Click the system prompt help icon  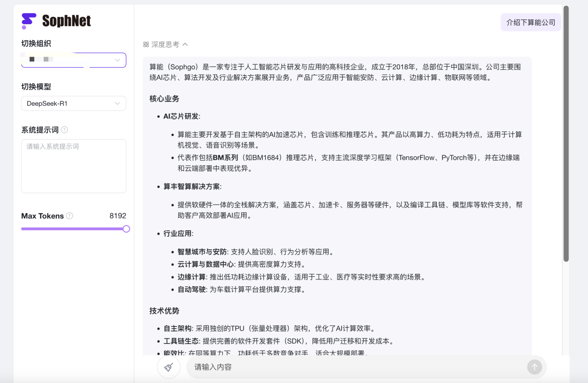(64, 130)
